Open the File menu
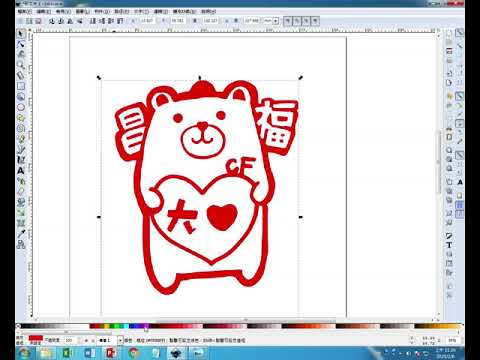 (24, 11)
